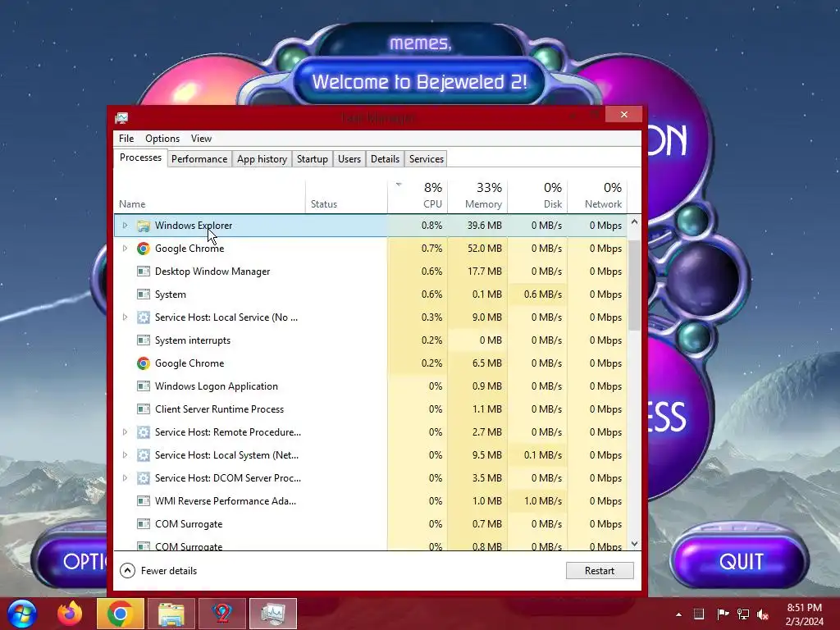Click the second Google Chrome process icon

tap(143, 363)
